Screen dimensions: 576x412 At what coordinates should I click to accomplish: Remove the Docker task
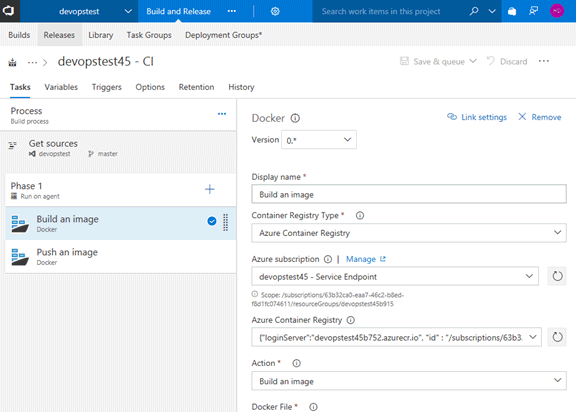(x=540, y=117)
